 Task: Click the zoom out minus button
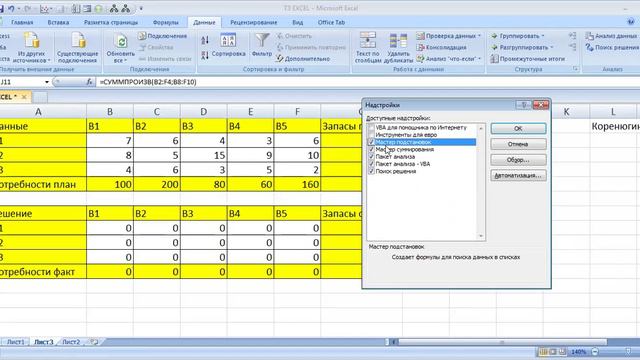(x=595, y=351)
